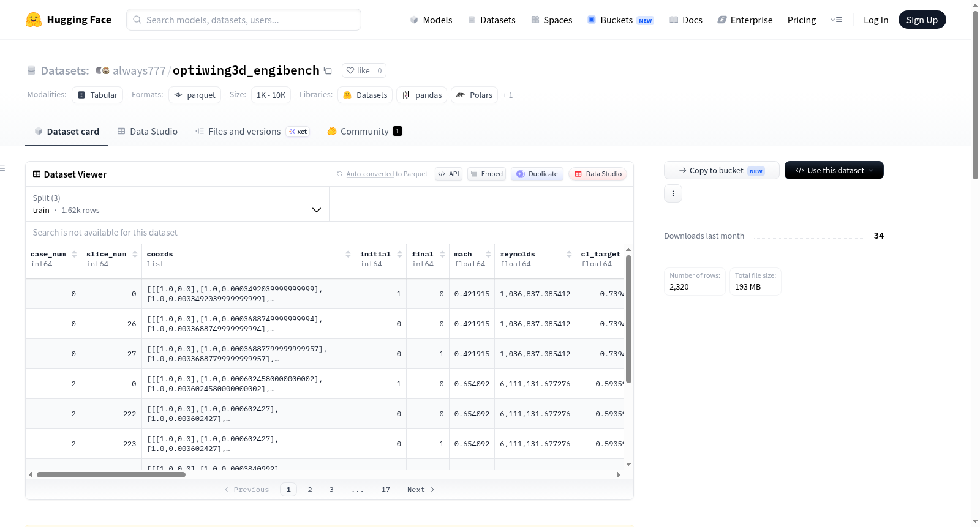Sort by final column
This screenshot has width=980, height=527.
[442, 254]
